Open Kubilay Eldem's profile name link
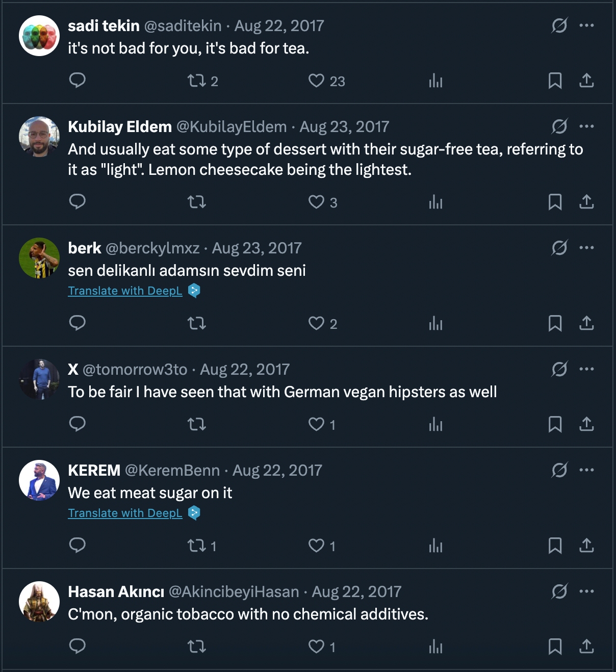This screenshot has height=672, width=616. (120, 126)
